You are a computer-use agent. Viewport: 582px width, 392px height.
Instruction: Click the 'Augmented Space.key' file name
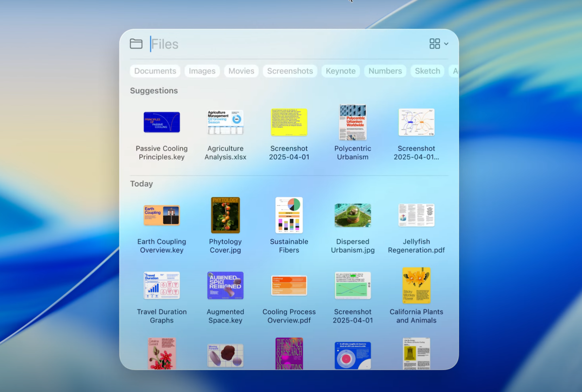[x=225, y=316]
